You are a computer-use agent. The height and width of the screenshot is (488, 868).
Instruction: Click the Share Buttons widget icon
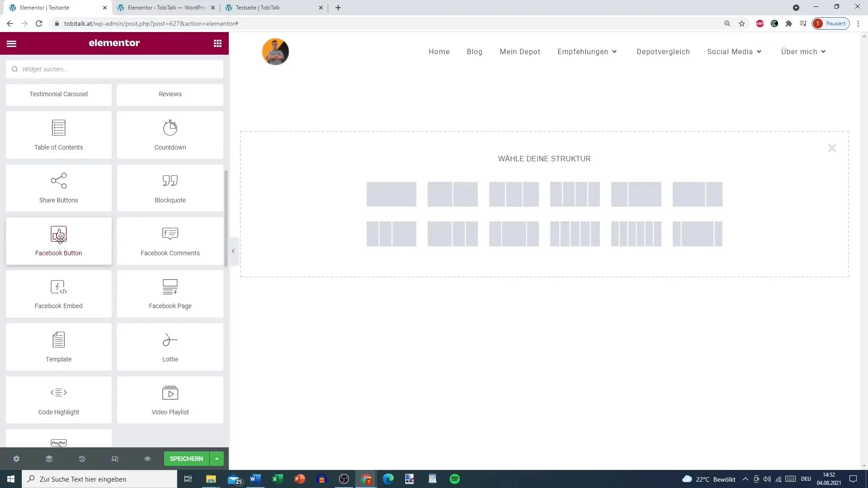coord(58,181)
